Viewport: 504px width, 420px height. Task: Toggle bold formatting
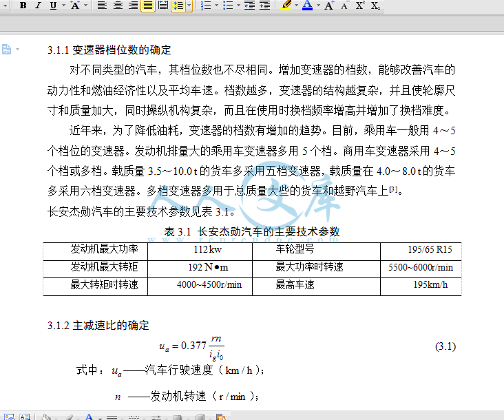point(23,5)
